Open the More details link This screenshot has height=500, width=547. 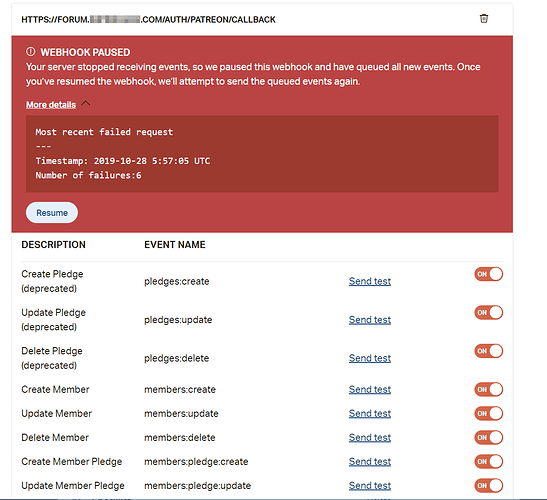coord(51,105)
